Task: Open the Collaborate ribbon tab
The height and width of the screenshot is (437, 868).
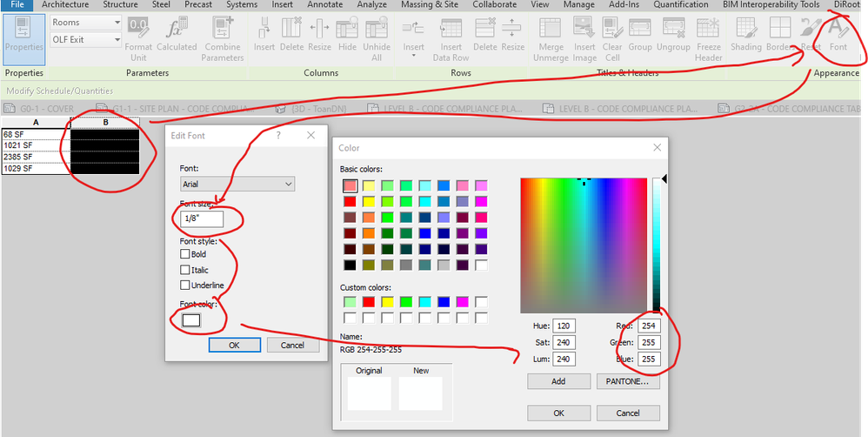Action: coord(494,5)
